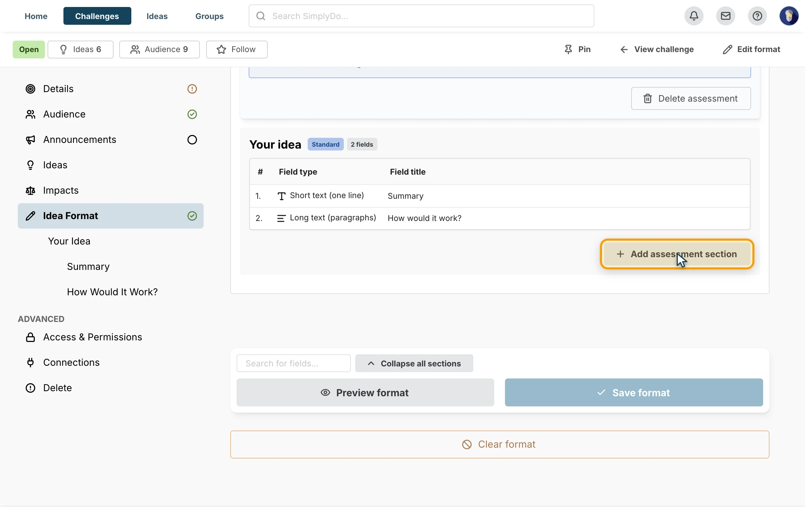Click the Announcements empty circle status icon
Viewport: 812px width, 508px height.
click(192, 139)
